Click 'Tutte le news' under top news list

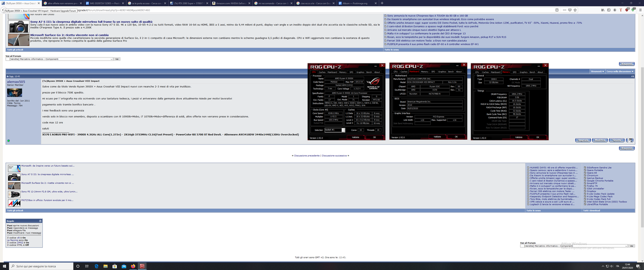[x=391, y=49]
